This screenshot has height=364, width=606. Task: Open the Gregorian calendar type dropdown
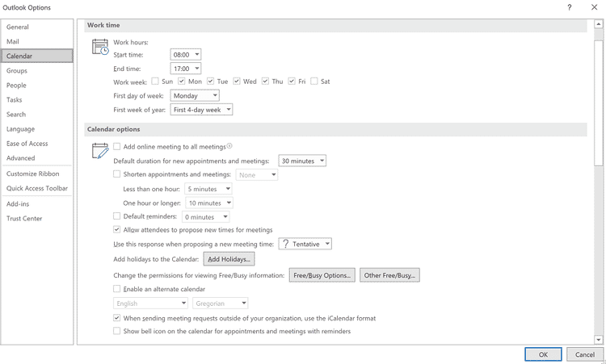(x=221, y=303)
